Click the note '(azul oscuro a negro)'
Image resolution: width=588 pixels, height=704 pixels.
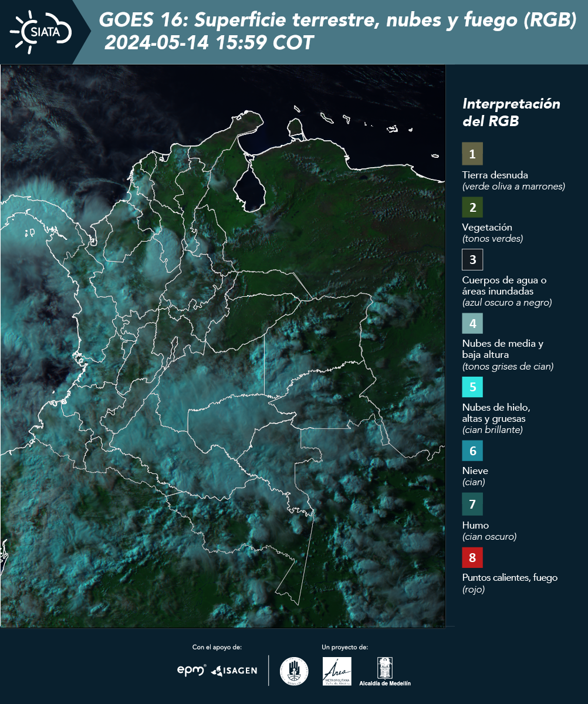click(x=507, y=303)
